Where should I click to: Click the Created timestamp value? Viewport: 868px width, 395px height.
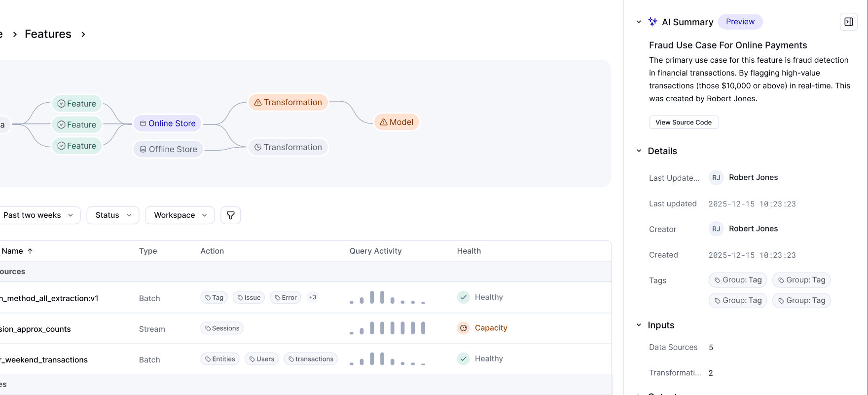[752, 255]
